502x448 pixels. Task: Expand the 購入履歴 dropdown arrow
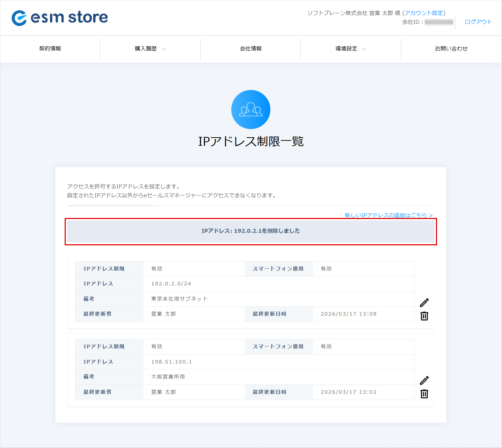coord(163,49)
